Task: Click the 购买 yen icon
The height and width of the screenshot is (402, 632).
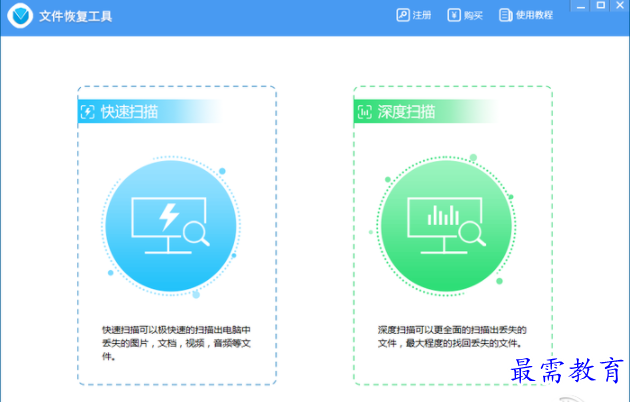Action: coord(454,15)
